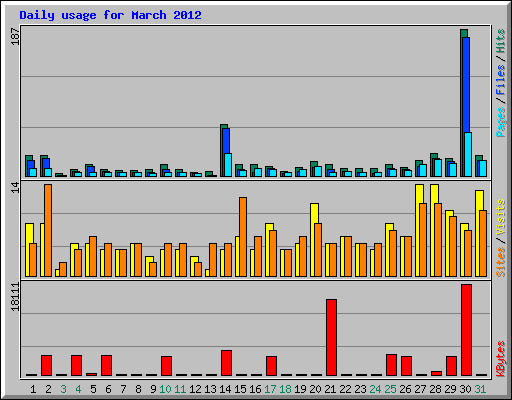Select the Sites legend label
512x400 pixels.
point(500,262)
